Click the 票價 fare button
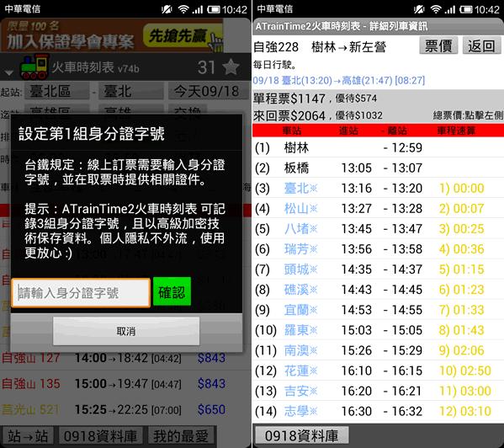504x448 pixels. click(438, 45)
